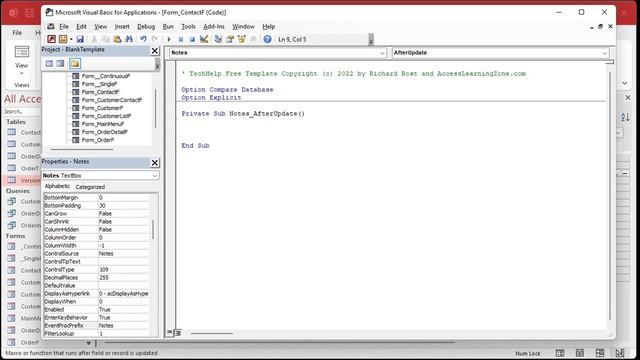Open the Tools menu
The width and height of the screenshot is (640, 360).
pyautogui.click(x=188, y=27)
